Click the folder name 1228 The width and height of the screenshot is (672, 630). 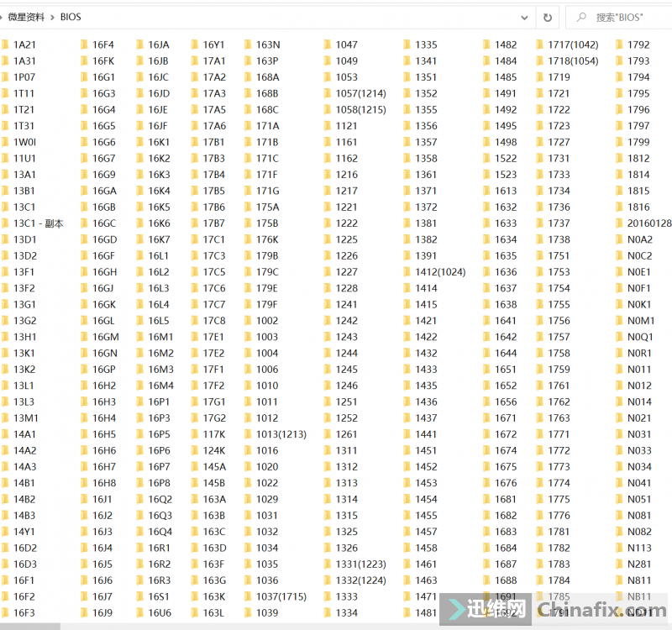point(347,288)
